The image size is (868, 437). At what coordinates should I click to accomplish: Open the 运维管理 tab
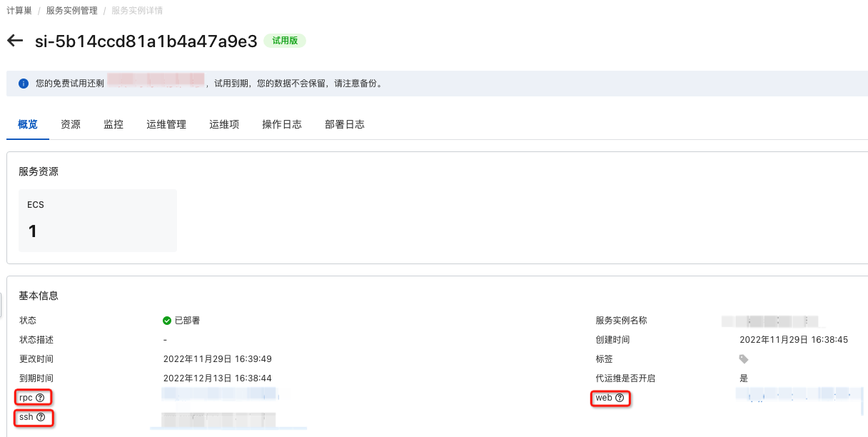pyautogui.click(x=166, y=124)
